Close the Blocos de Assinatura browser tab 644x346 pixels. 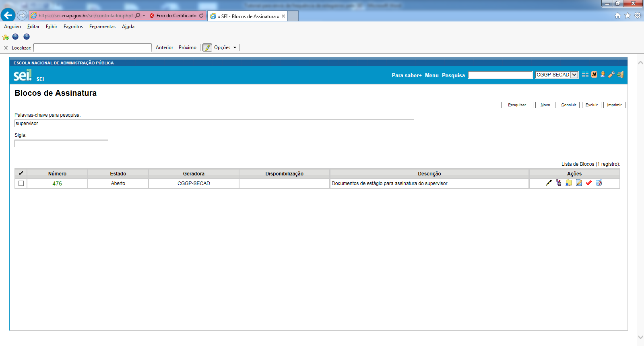pyautogui.click(x=283, y=16)
